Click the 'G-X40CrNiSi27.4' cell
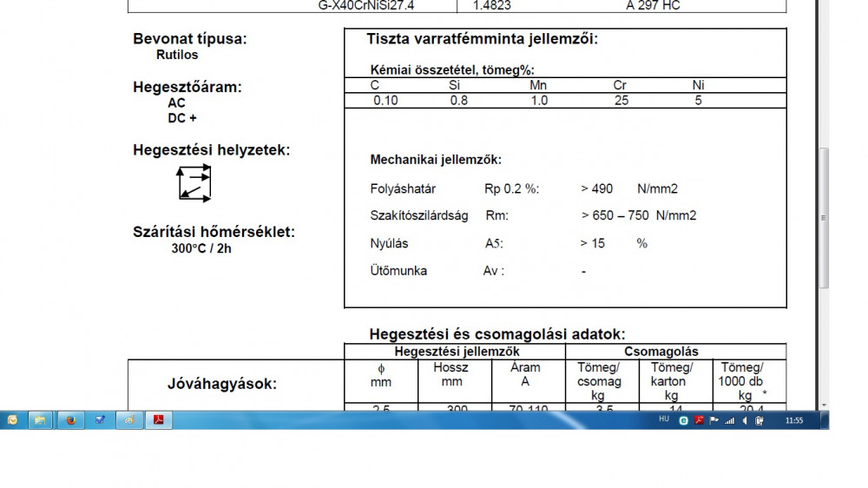The image size is (868, 488). tap(366, 5)
